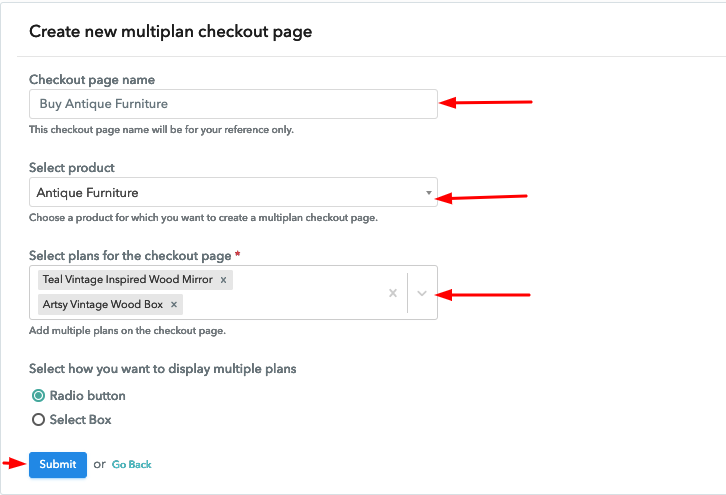Click the 'Select Box' option label text

tap(81, 420)
